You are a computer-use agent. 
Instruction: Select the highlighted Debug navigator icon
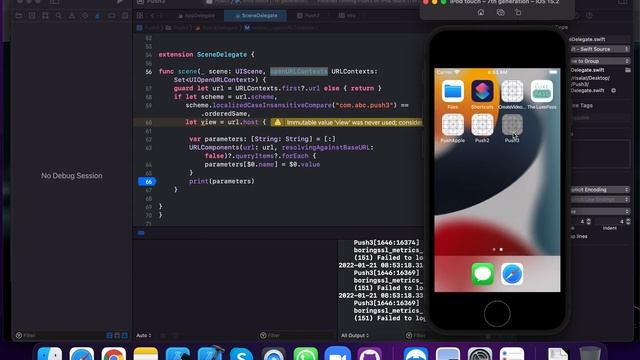(98, 16)
